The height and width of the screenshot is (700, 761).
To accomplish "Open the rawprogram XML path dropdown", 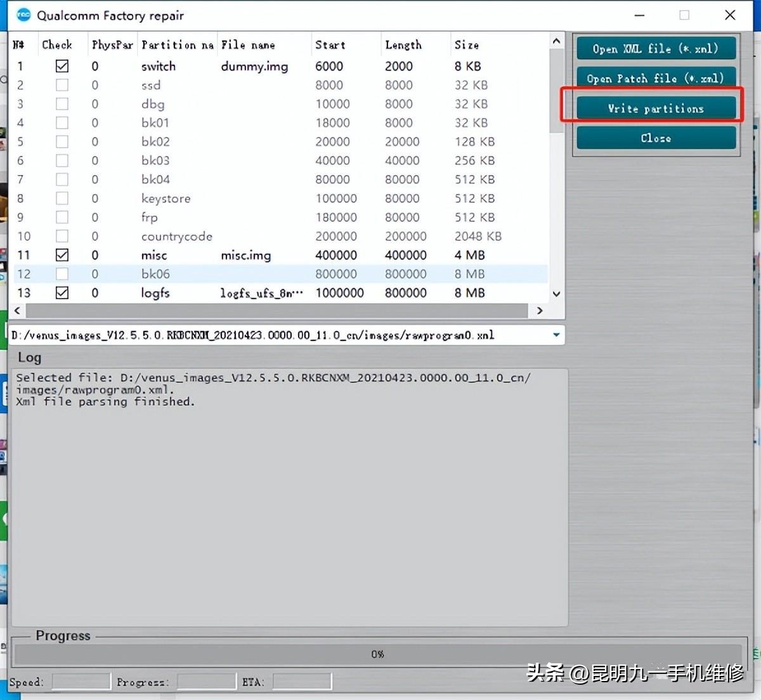I will [556, 335].
